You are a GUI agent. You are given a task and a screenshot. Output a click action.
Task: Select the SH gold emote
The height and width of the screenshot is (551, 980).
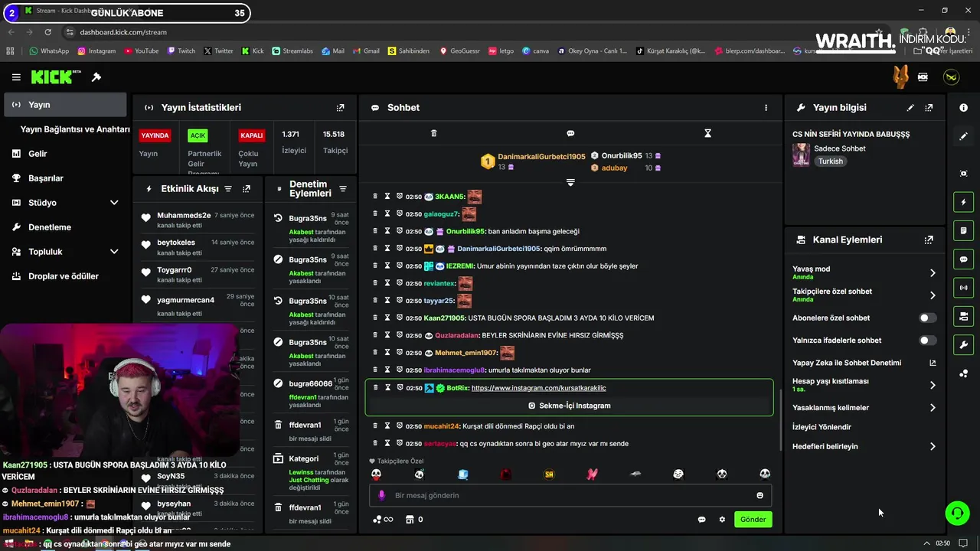(549, 474)
